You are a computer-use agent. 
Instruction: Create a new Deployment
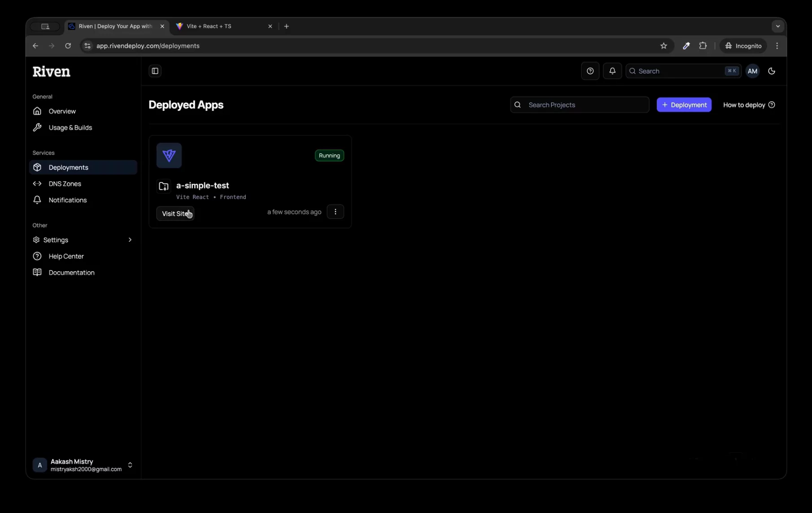[685, 104]
